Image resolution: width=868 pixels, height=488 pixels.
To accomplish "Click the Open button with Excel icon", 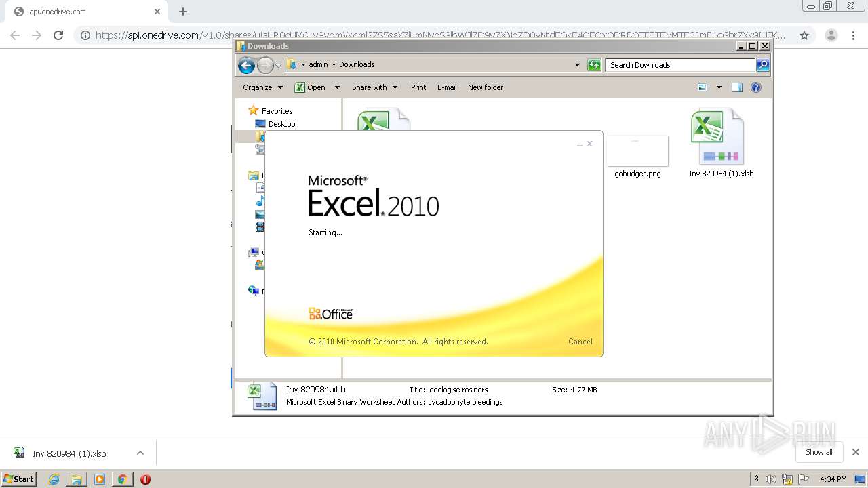I will coord(310,87).
